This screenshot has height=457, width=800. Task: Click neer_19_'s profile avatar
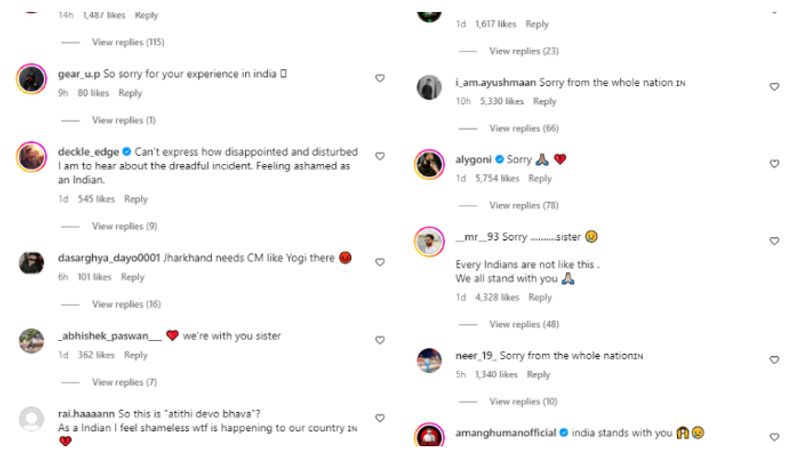point(429,360)
